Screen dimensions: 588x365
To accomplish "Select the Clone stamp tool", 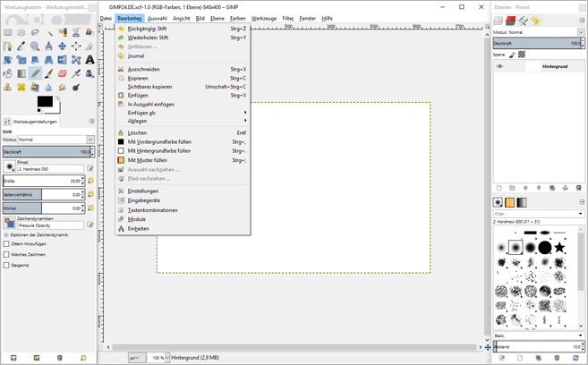I will coord(8,88).
